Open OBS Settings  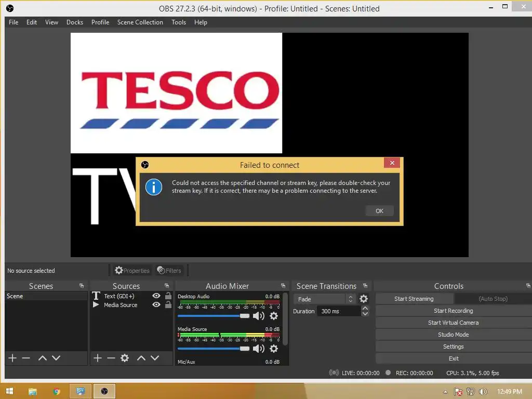pos(453,347)
